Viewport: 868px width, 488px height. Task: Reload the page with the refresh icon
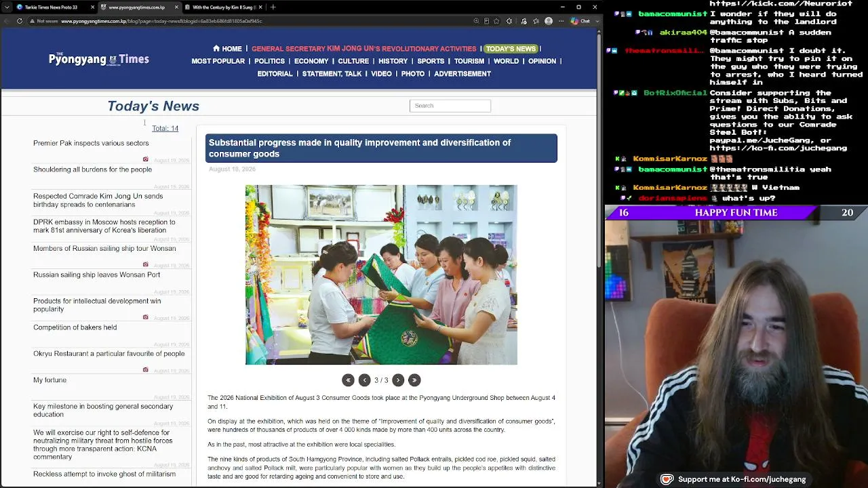20,21
